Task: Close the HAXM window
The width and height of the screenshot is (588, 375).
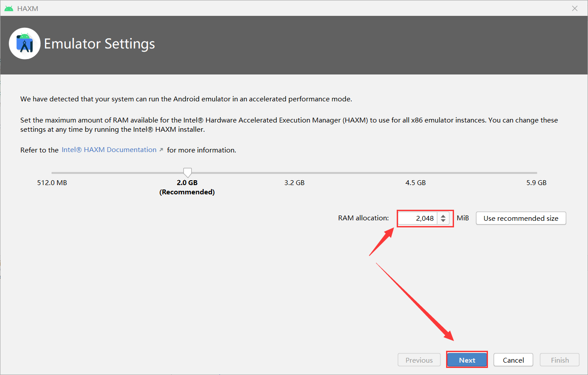Action: pyautogui.click(x=574, y=8)
